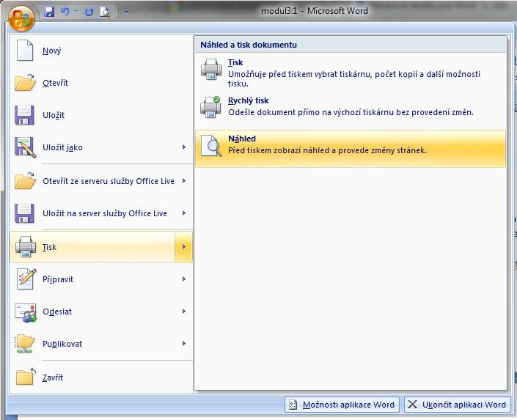Click Odeslat label in left menu

coord(57,312)
